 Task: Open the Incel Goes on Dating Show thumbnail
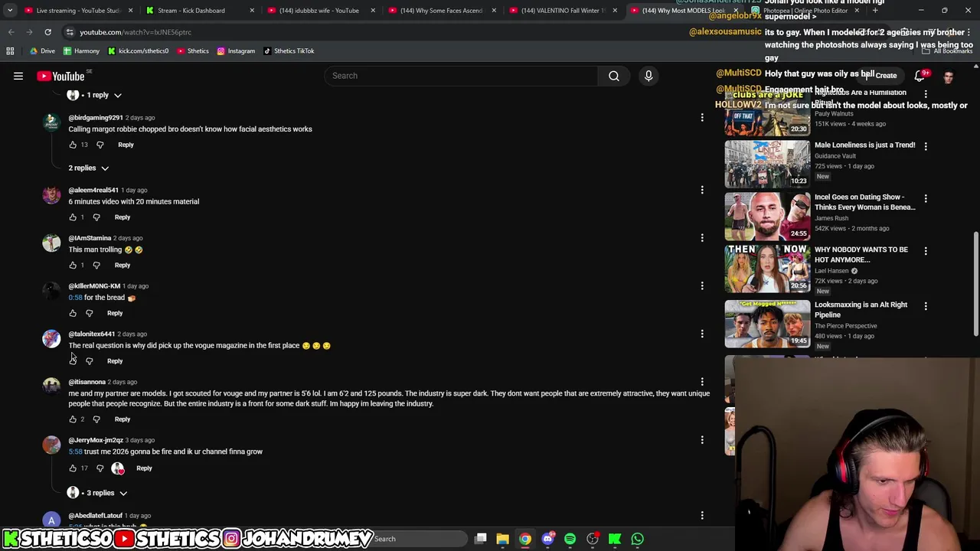click(767, 216)
